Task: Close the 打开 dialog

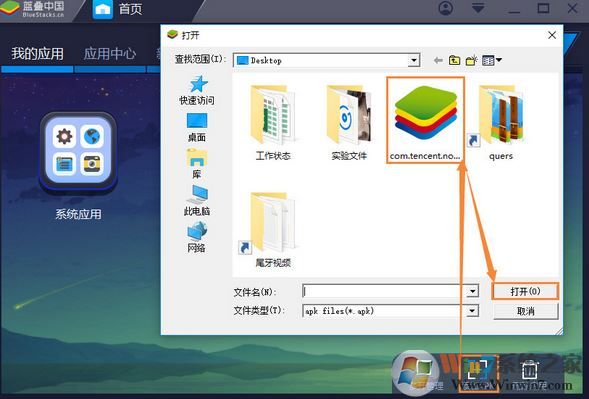Action: coord(552,35)
